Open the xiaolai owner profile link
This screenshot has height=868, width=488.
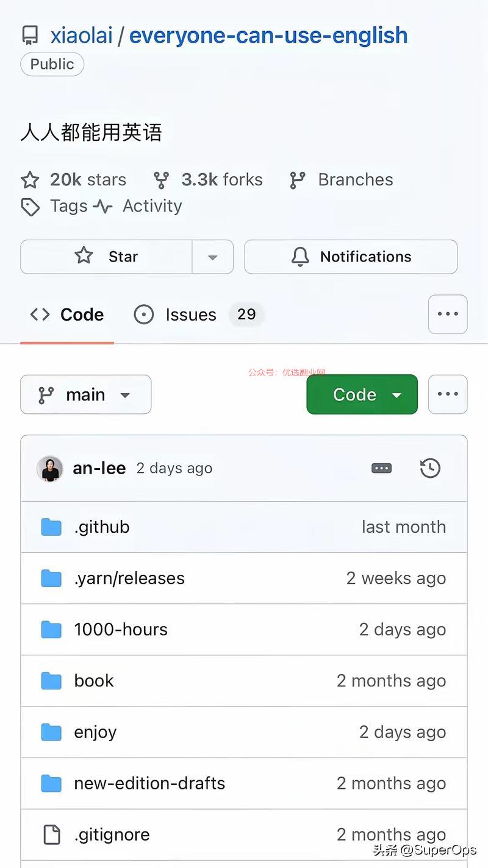81,35
